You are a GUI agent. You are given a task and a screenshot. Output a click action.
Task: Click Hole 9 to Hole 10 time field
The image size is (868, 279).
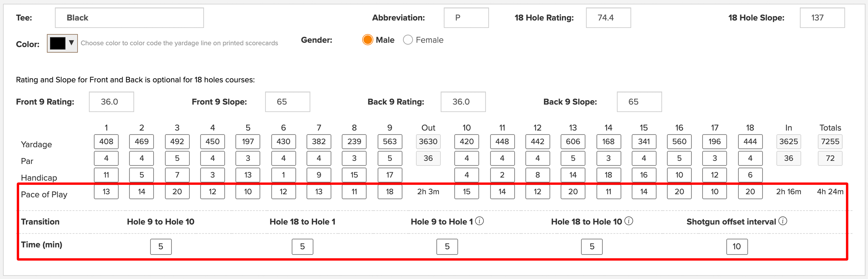coord(161,247)
